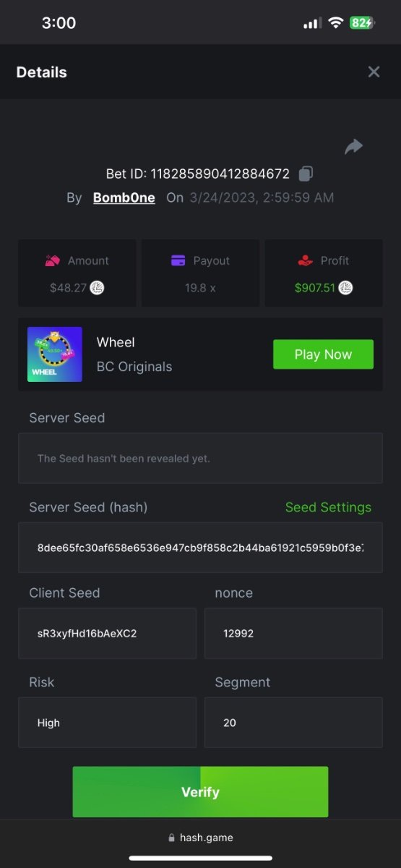Tap the red Profit icon
The width and height of the screenshot is (401, 868).
305,260
